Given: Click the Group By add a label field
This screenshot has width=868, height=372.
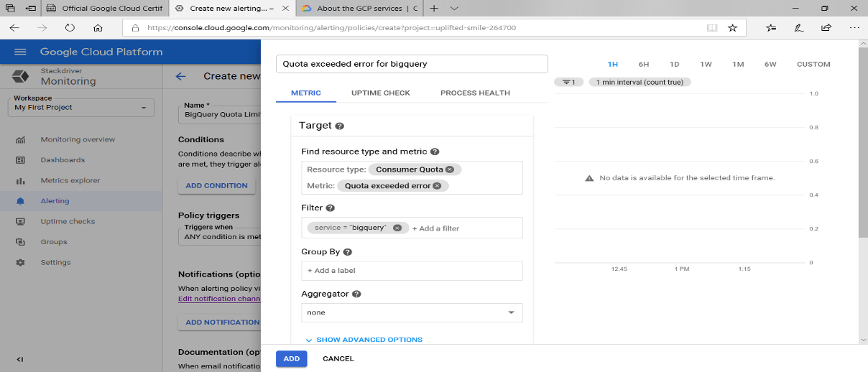Looking at the screenshot, I should pyautogui.click(x=412, y=271).
